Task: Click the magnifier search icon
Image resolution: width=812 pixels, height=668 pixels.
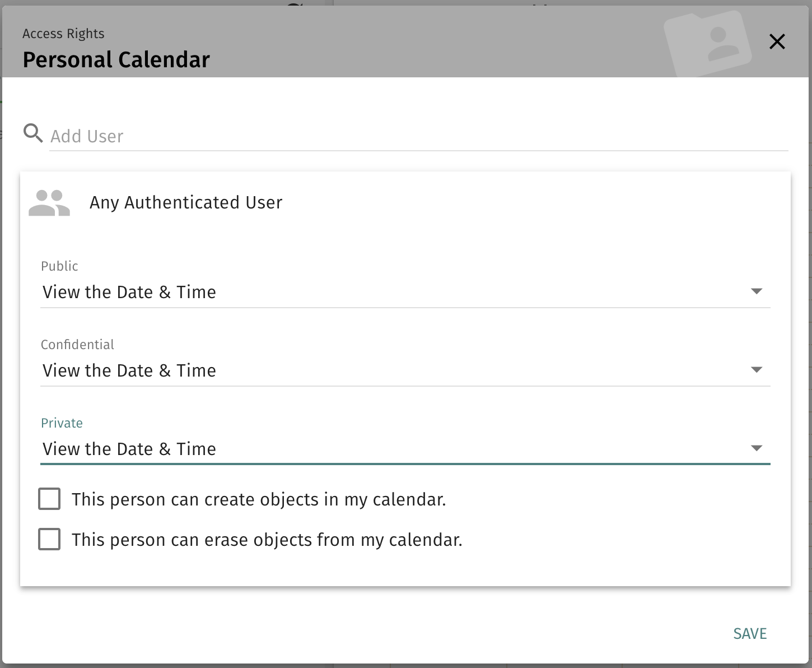Action: 33,133
